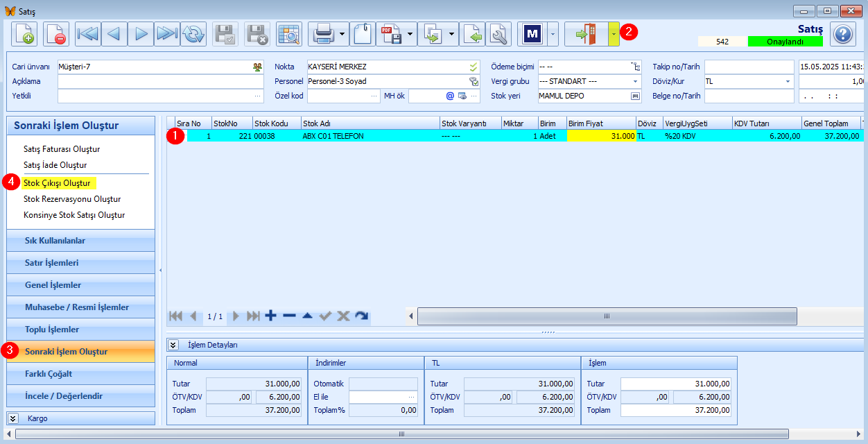The width and height of the screenshot is (868, 444).
Task: Click the printer icon
Action: [324, 33]
